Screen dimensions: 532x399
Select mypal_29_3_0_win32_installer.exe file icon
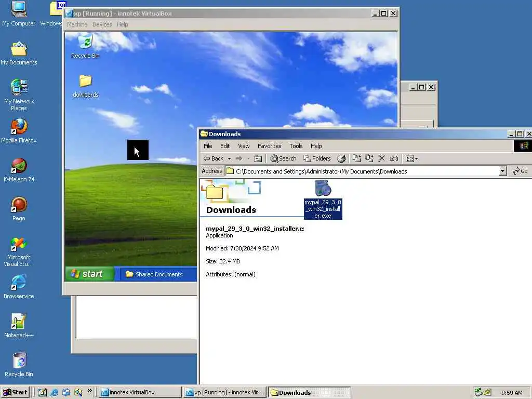[323, 199]
